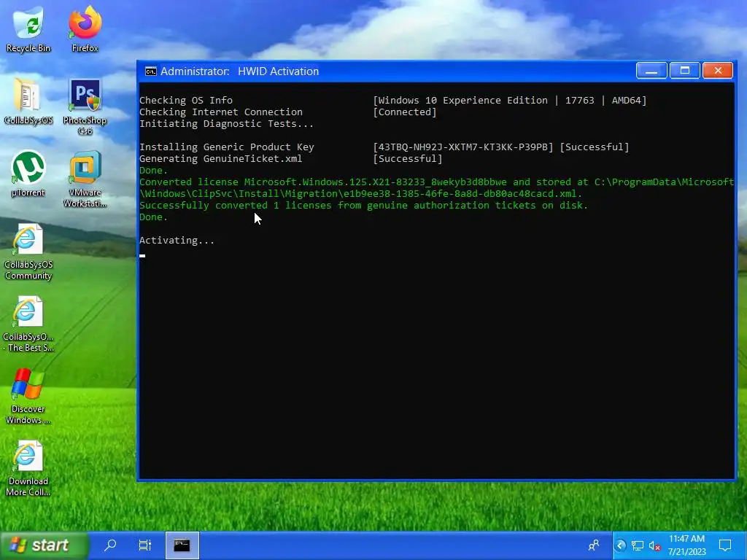Image resolution: width=747 pixels, height=560 pixels.
Task: Open the network status tray icon
Action: coord(638,545)
